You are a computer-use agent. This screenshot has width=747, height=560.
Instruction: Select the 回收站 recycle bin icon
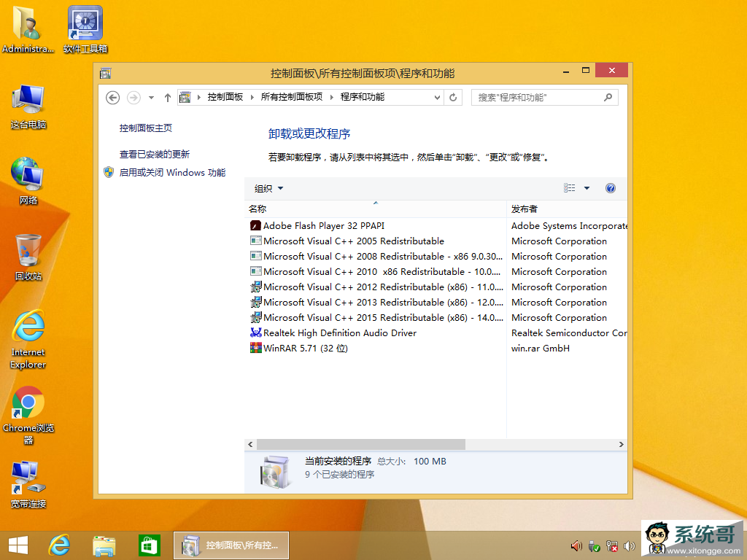click(x=28, y=257)
